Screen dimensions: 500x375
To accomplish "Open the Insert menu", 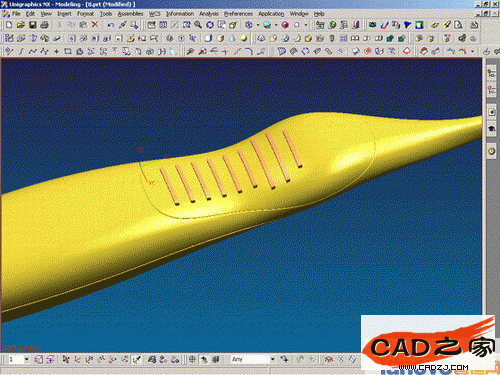I will click(64, 14).
